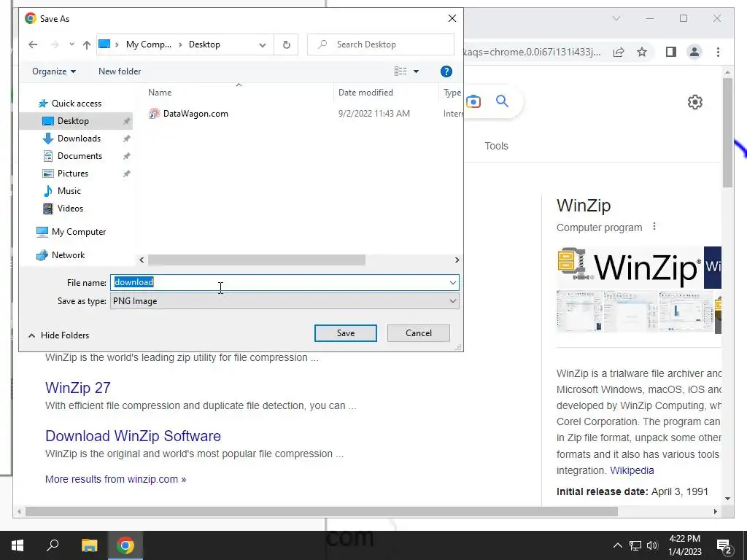The image size is (747, 560).
Task: Open Downloads in the navigation pane
Action: tap(79, 139)
